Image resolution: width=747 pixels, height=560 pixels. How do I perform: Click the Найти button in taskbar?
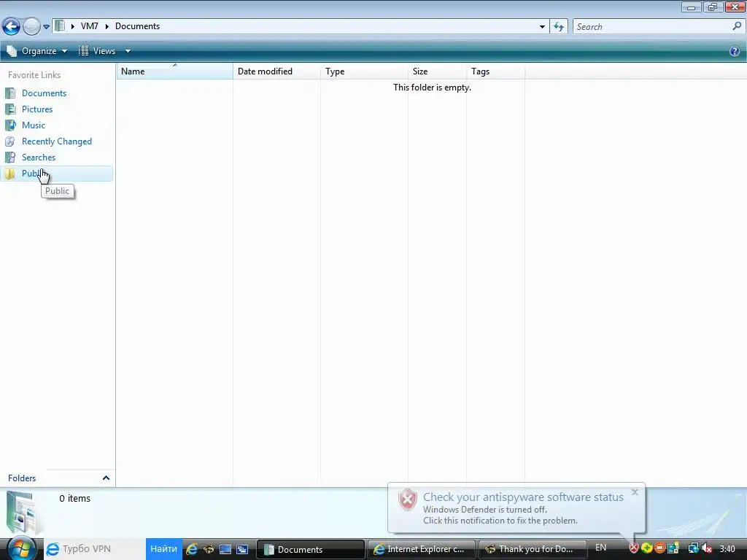coord(164,549)
